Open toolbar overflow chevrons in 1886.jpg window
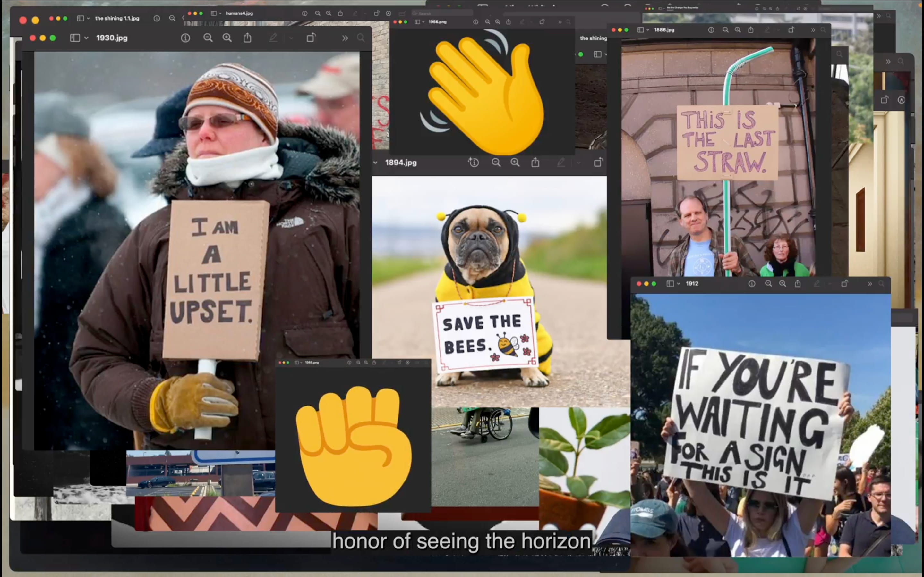 (813, 30)
